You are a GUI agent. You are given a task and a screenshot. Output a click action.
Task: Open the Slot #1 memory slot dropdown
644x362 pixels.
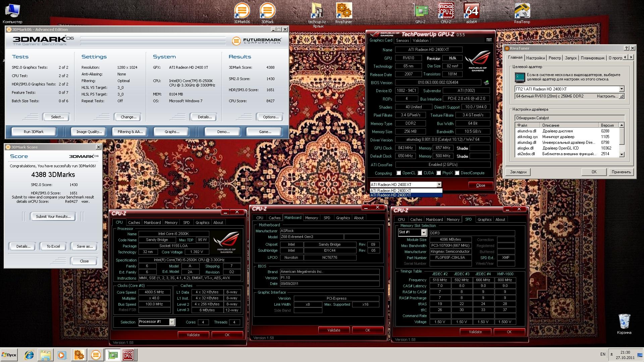pos(424,233)
